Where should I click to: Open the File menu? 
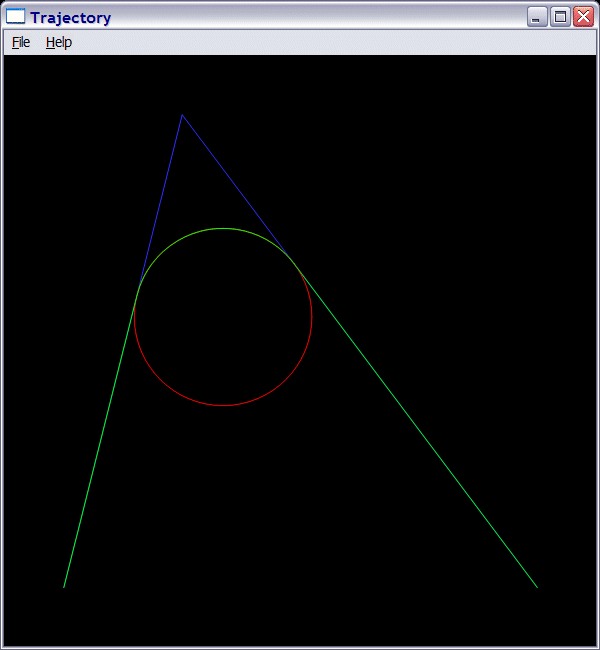[x=21, y=42]
